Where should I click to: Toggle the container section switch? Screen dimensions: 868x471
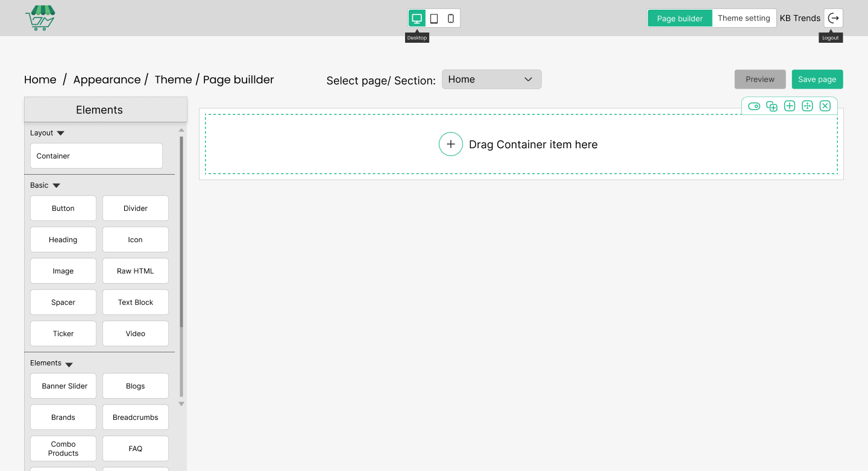point(754,106)
